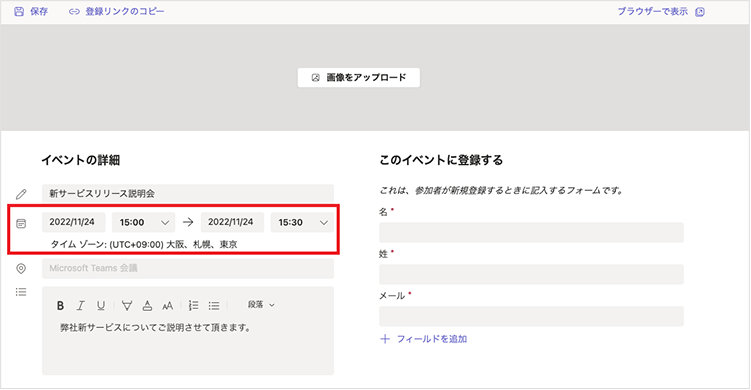The image size is (751, 390).
Task: Copy registration link via 登録リンクのコピー
Action: pos(125,11)
